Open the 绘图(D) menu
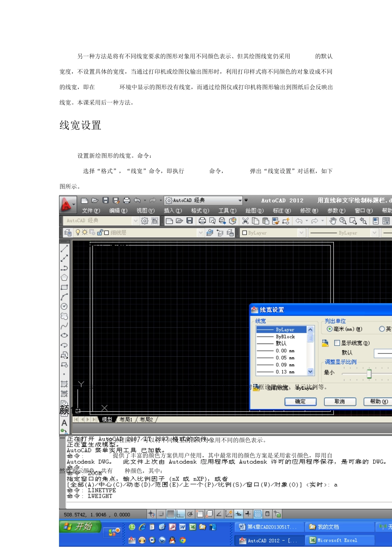 click(254, 211)
